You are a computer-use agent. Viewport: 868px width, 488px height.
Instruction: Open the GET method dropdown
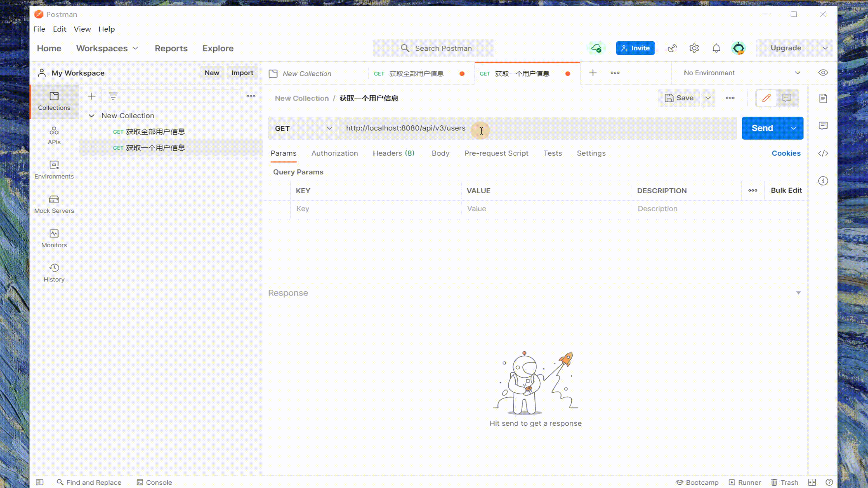coord(304,128)
